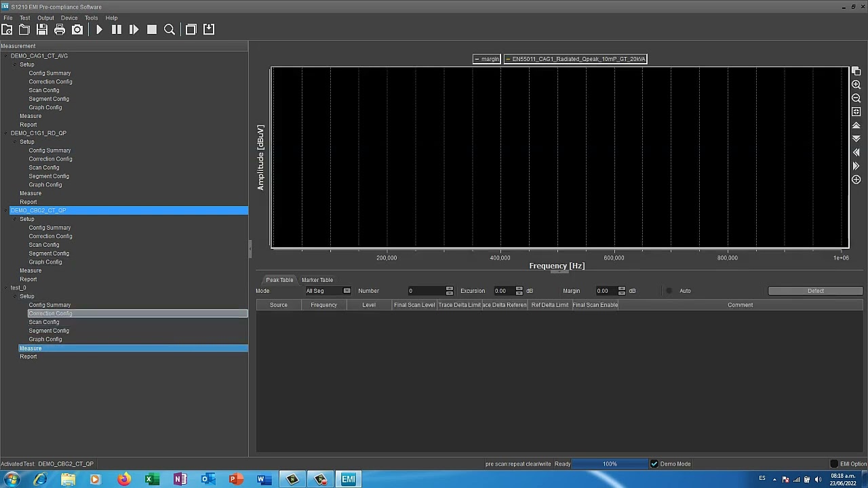868x488 pixels.
Task: Open the Test menu
Action: [x=24, y=18]
